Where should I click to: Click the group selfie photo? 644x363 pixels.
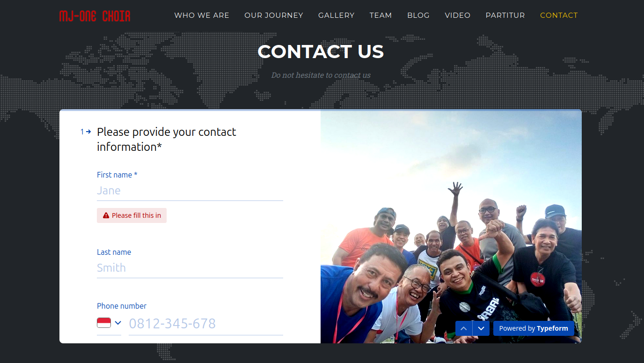pyautogui.click(x=451, y=227)
